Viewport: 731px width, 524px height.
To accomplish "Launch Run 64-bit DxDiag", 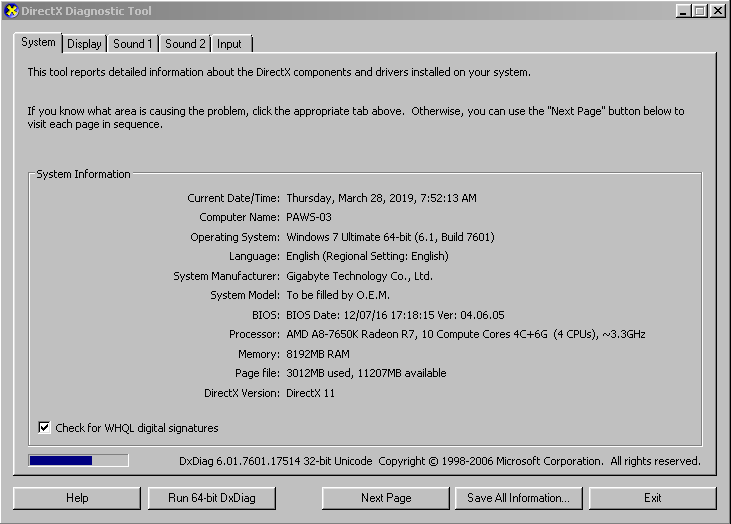I will (x=212, y=498).
